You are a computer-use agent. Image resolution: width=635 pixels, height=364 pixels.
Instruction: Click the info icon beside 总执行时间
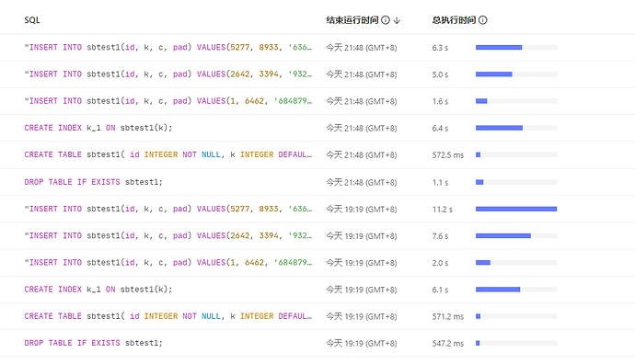(483, 20)
